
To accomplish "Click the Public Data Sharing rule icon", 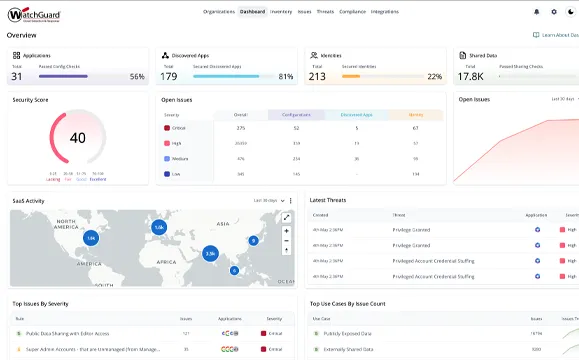I will (19, 333).
